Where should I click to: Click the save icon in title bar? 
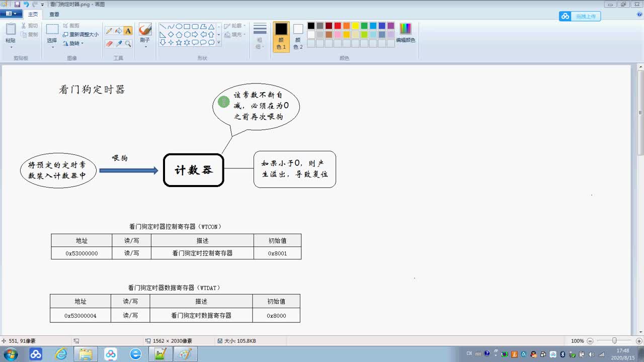click(17, 5)
